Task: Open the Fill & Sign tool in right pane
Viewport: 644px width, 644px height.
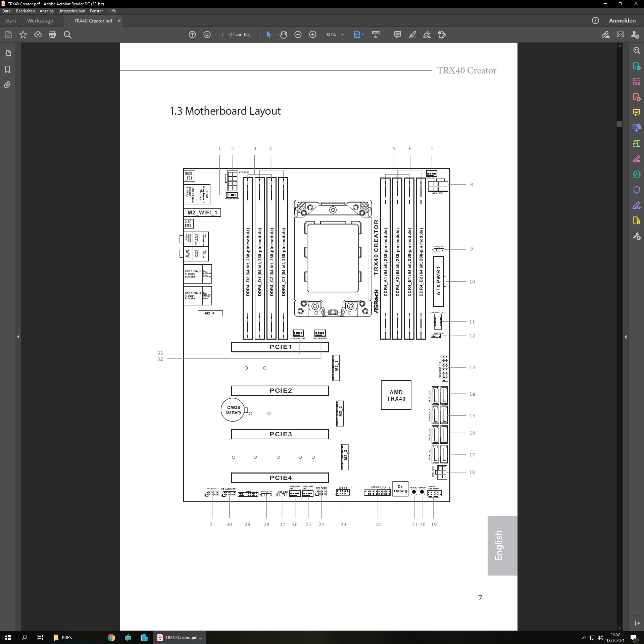Action: pyautogui.click(x=637, y=205)
